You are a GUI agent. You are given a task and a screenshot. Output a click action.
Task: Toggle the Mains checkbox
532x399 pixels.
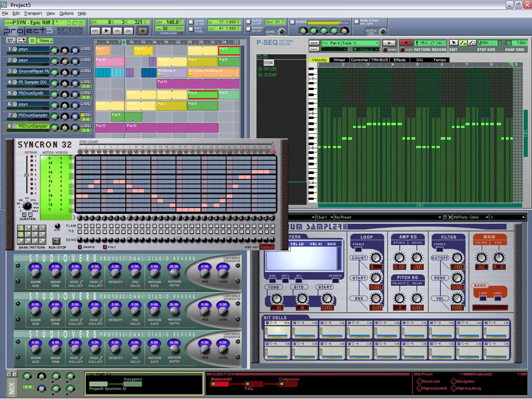click(x=292, y=22)
